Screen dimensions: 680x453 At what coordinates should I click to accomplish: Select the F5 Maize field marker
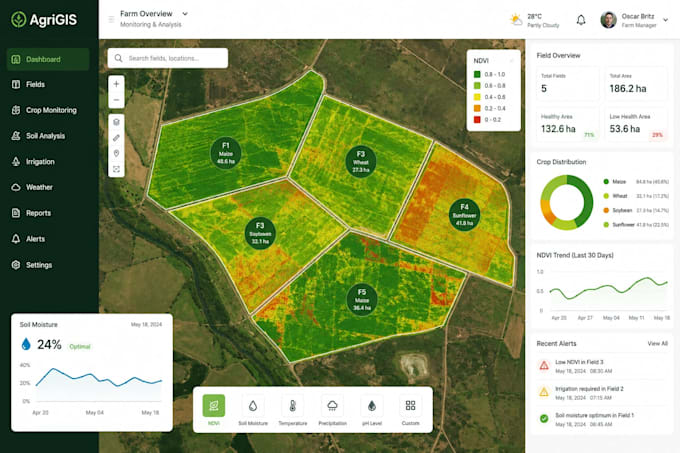click(362, 300)
